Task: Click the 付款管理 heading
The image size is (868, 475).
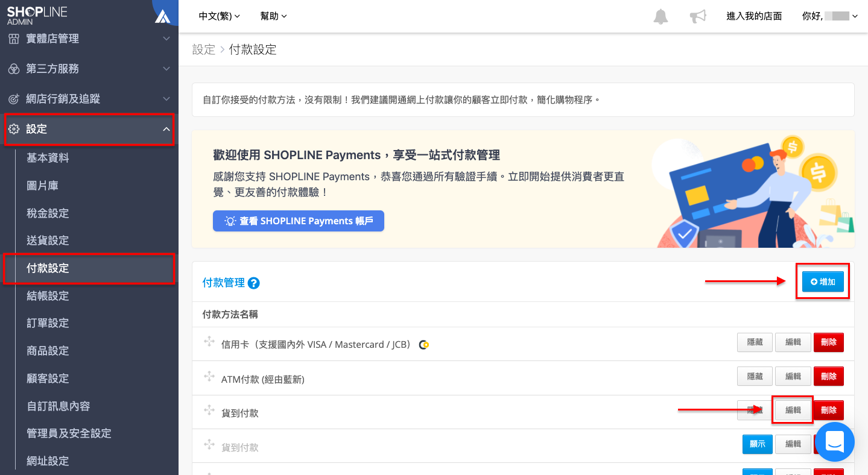Action: point(224,283)
